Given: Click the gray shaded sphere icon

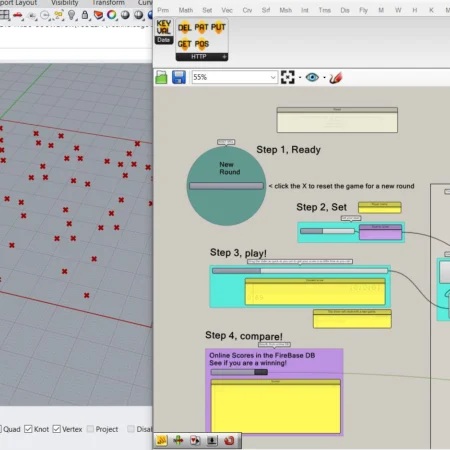Looking at the screenshot, I should coord(125,15).
